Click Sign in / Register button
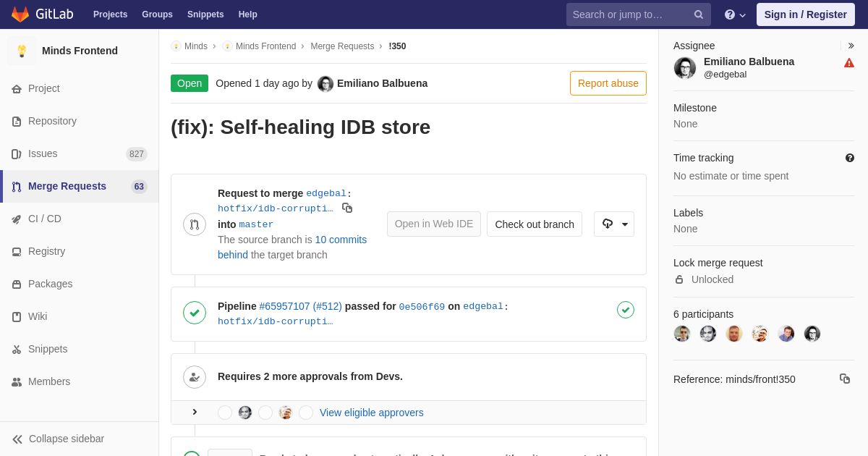The width and height of the screenshot is (868, 456). [x=806, y=14]
